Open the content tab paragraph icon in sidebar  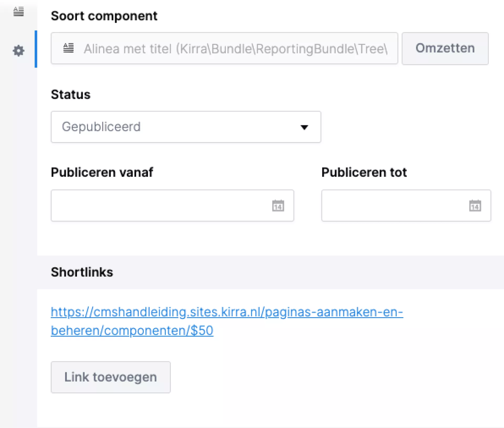click(x=18, y=12)
